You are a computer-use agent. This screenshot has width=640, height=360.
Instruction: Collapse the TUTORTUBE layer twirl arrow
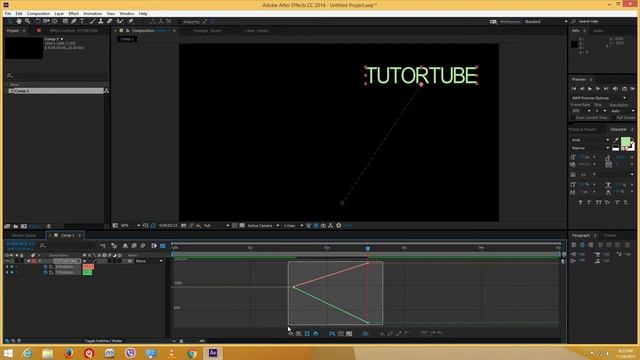click(28, 261)
